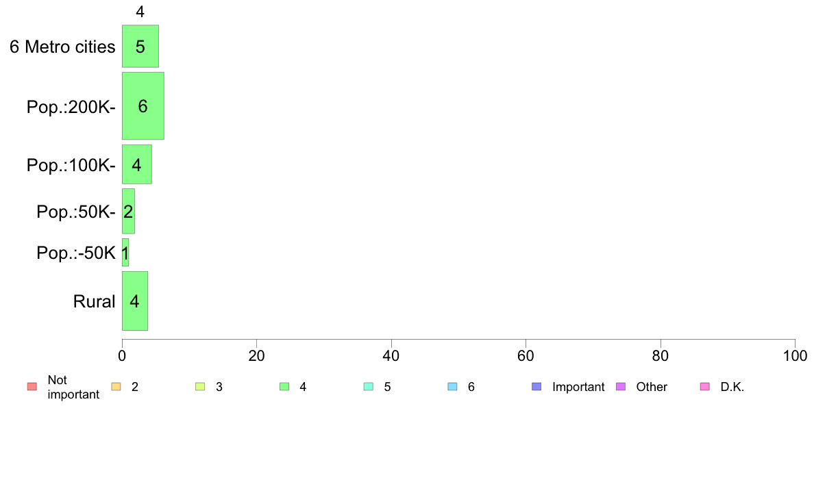Click the small Pop.:-50K bar
Viewport: 814px width, 504px height.
click(125, 253)
